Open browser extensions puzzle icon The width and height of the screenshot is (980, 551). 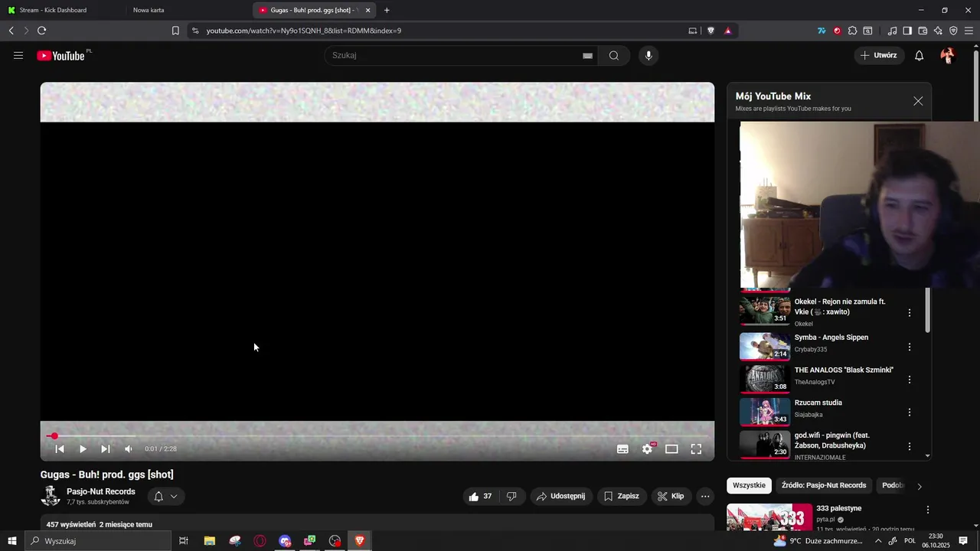pyautogui.click(x=852, y=31)
